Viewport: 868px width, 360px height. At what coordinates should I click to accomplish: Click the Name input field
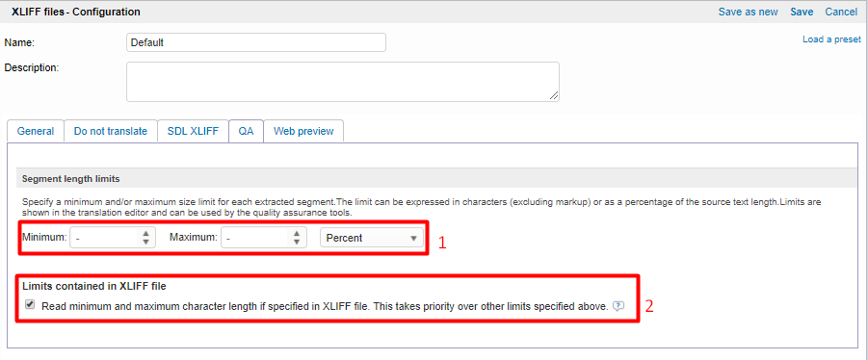tap(256, 42)
